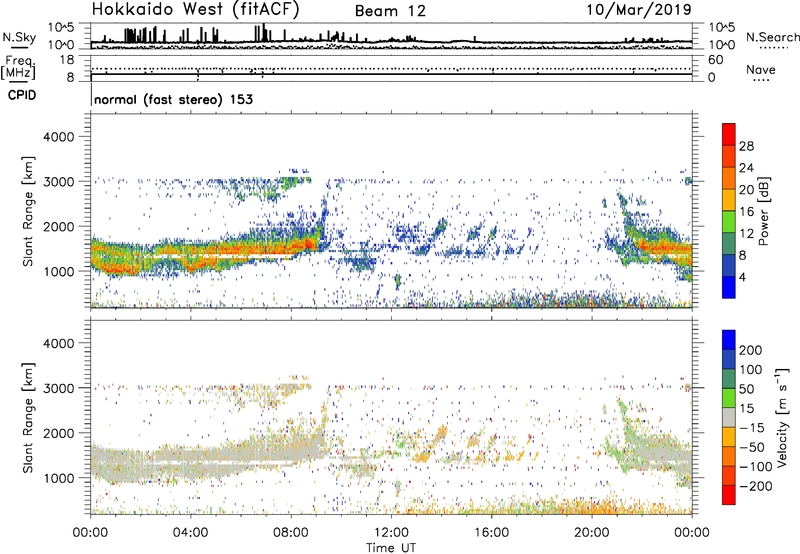Click the '16' tick on Power colorbar

[x=746, y=211]
